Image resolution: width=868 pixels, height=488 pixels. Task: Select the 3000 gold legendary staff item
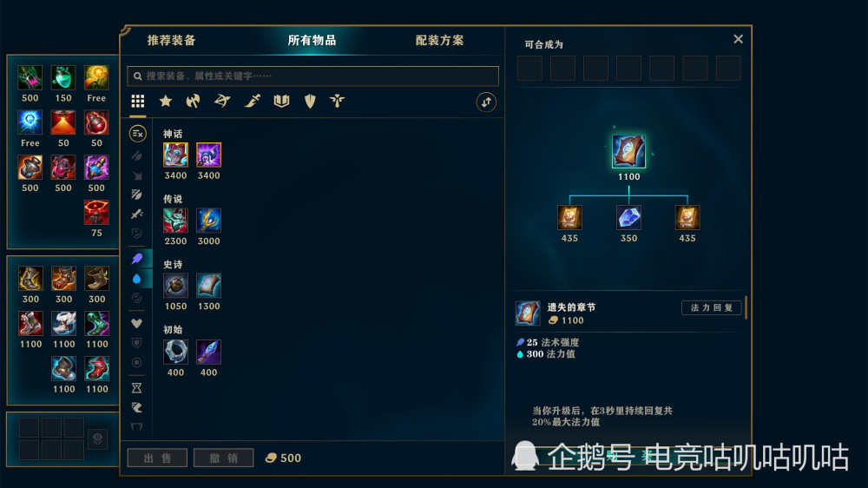pyautogui.click(x=208, y=221)
